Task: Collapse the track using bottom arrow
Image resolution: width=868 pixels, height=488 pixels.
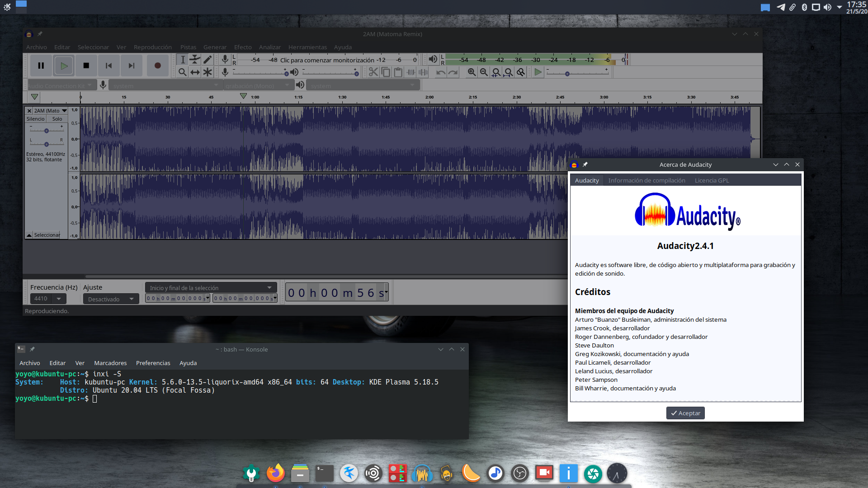Action: pos(29,235)
